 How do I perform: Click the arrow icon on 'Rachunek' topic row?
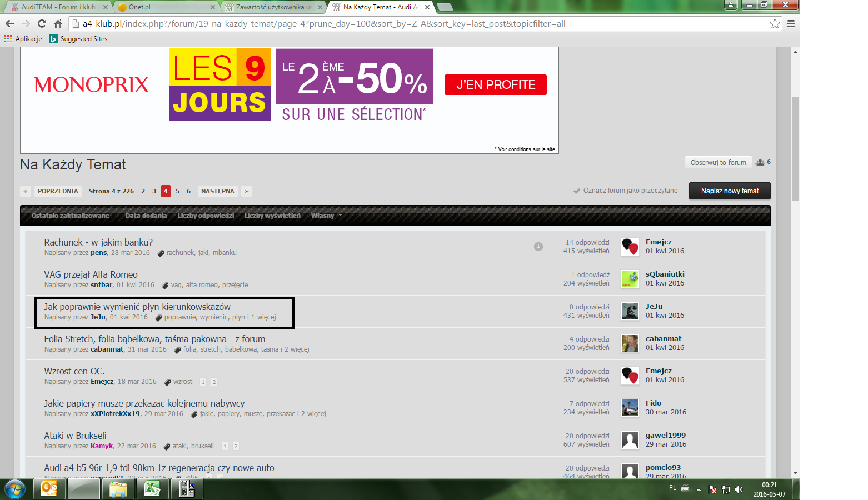tap(538, 247)
